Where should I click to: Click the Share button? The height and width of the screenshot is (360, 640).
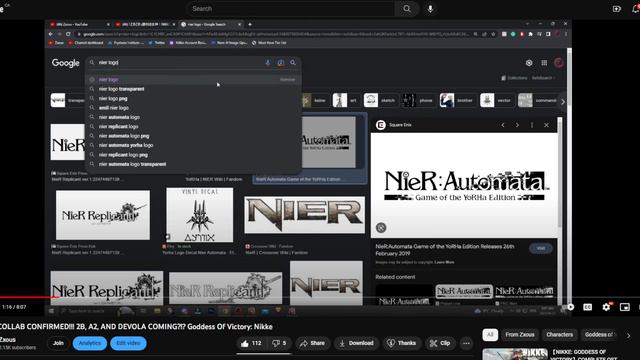(x=312, y=343)
